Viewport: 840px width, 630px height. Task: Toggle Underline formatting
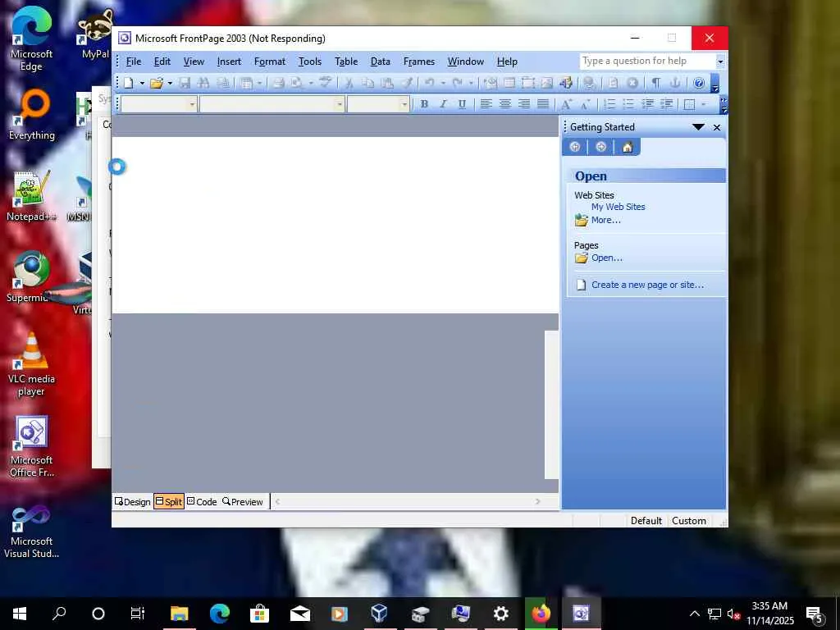click(x=463, y=104)
